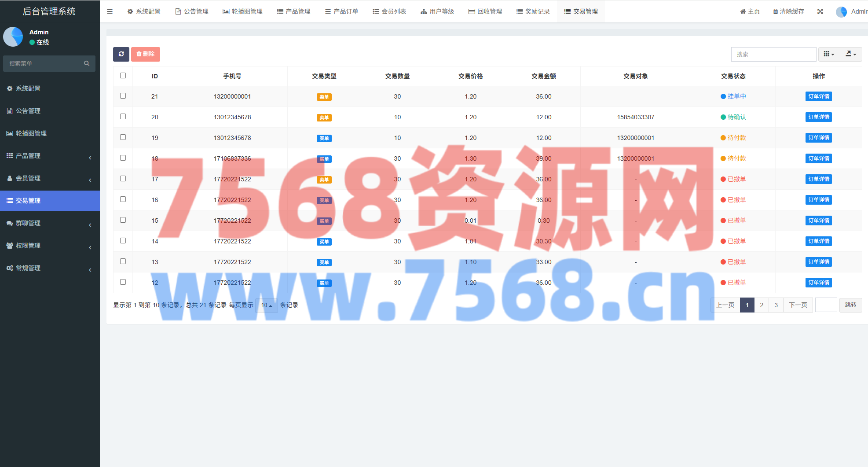Image resolution: width=868 pixels, height=467 pixels.
Task: Go to page 2 in pagination
Action: point(762,305)
